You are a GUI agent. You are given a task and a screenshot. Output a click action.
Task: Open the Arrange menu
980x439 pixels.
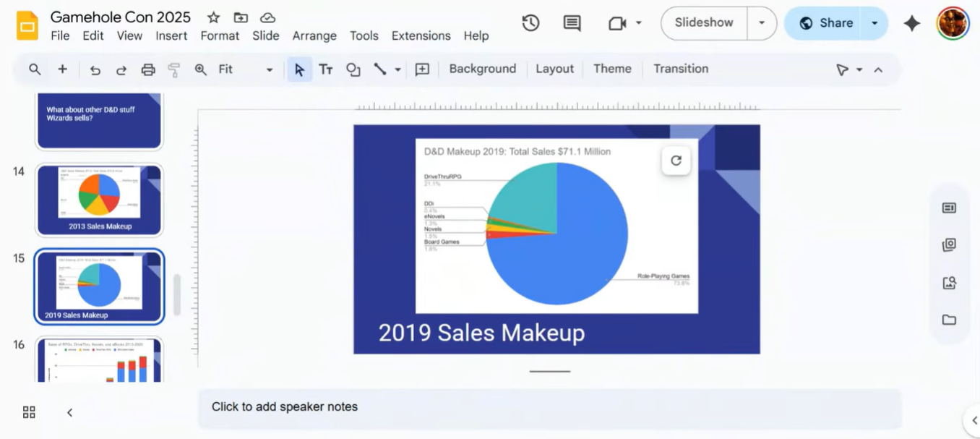(x=314, y=35)
